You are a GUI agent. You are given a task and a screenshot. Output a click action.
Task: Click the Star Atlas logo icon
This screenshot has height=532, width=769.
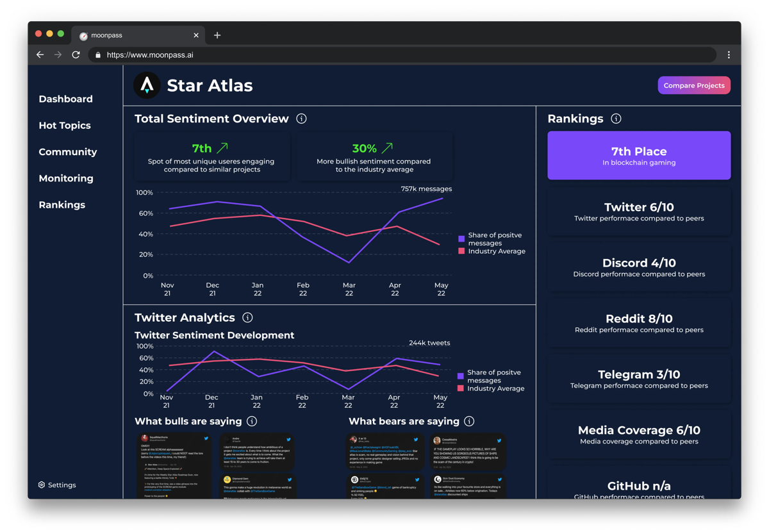(147, 85)
